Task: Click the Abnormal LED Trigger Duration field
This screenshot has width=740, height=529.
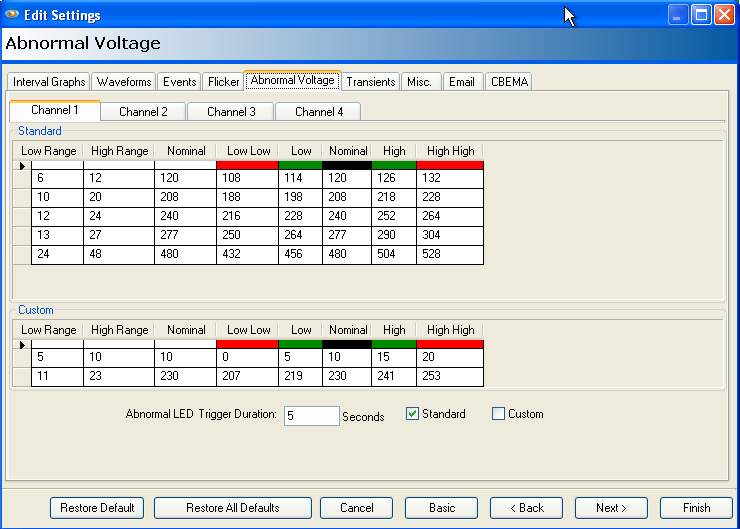Action: coord(311,416)
